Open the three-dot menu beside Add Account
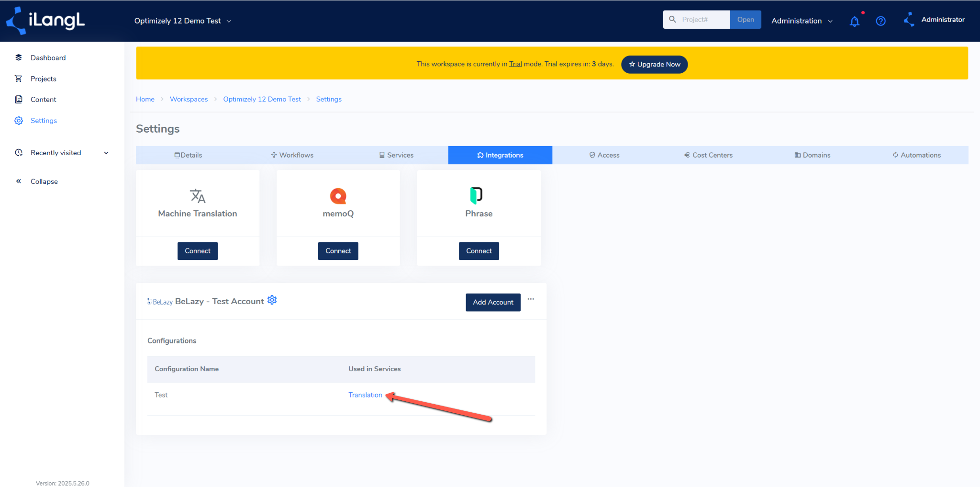980x487 pixels. [531, 299]
